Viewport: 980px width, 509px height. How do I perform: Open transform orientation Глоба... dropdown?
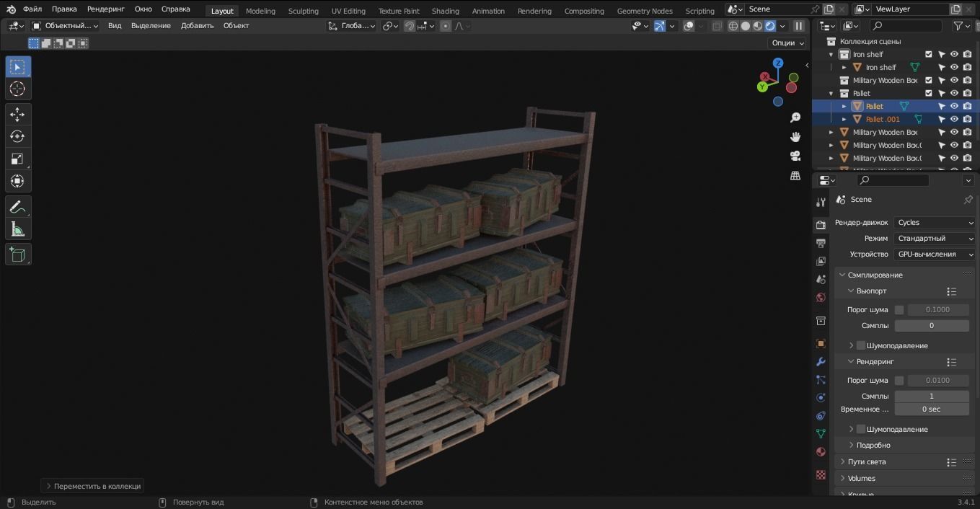[351, 26]
